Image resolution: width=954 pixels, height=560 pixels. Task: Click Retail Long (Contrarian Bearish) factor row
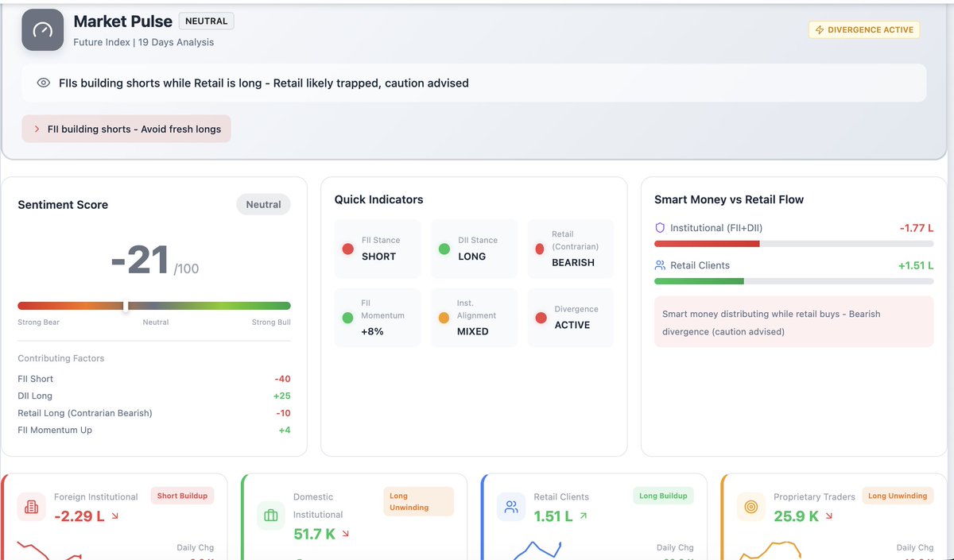point(154,413)
